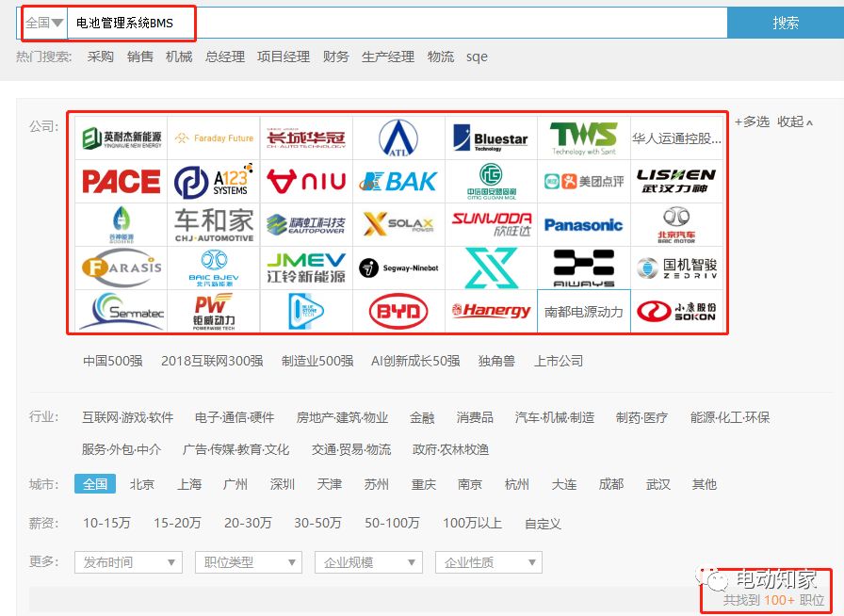Filter by 独角兽 companies

496,361
